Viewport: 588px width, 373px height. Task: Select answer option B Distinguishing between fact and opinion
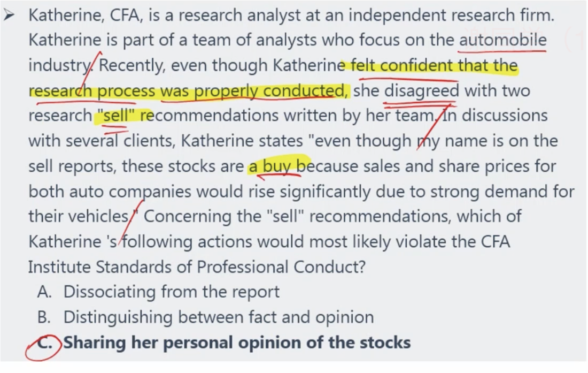click(205, 317)
